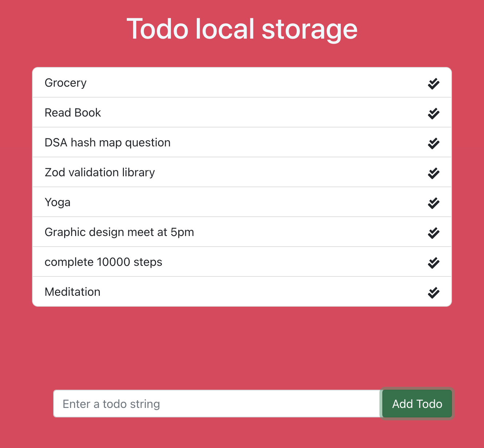Select the Read Book list item
484x448 pixels.
[x=242, y=113]
